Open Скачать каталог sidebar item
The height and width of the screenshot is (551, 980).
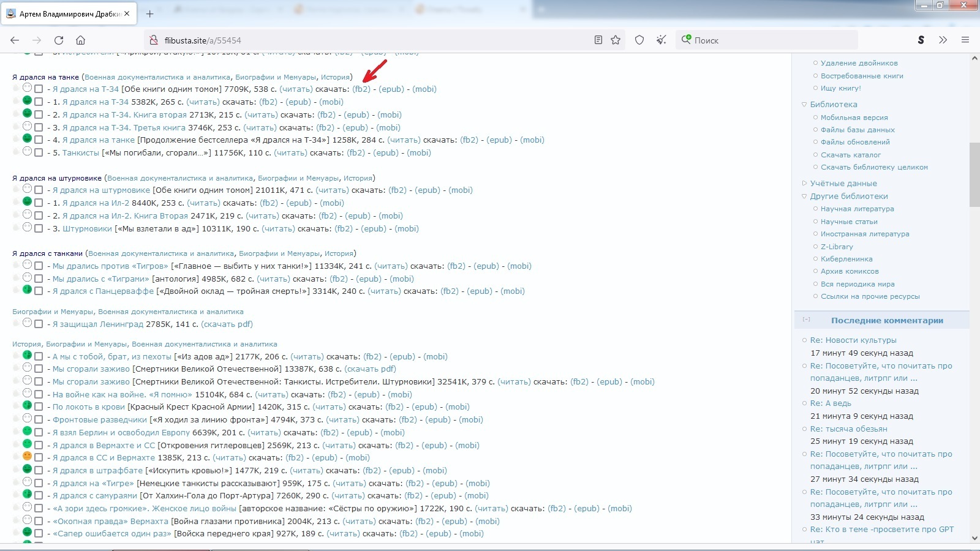point(851,155)
